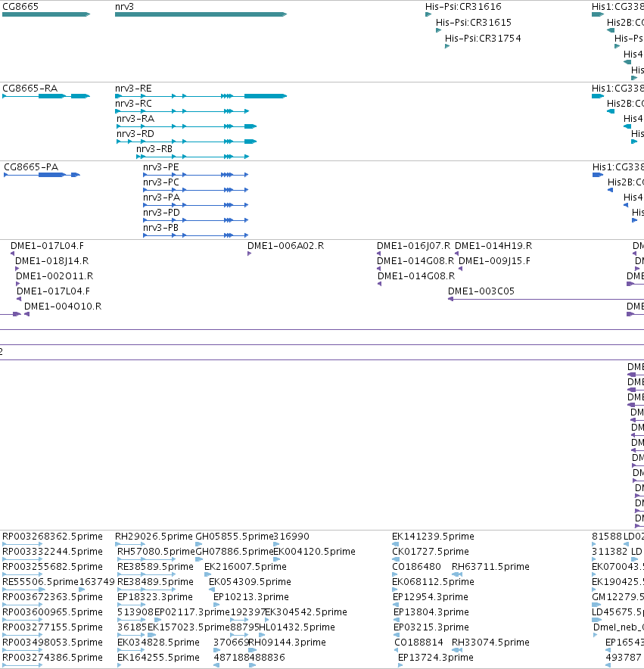Click the nrv3-RB transcript label
Viewport: 644px width, 669px height.
pos(154,149)
